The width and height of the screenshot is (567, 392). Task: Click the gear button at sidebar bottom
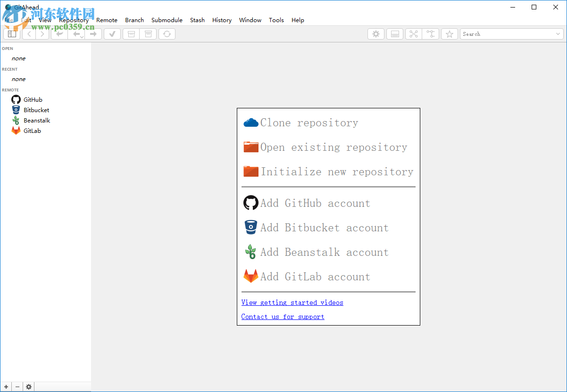[x=29, y=387]
